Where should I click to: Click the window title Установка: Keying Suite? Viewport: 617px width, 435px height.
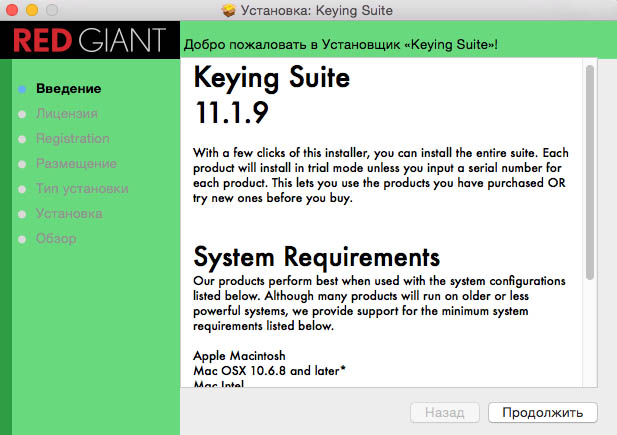pyautogui.click(x=317, y=10)
